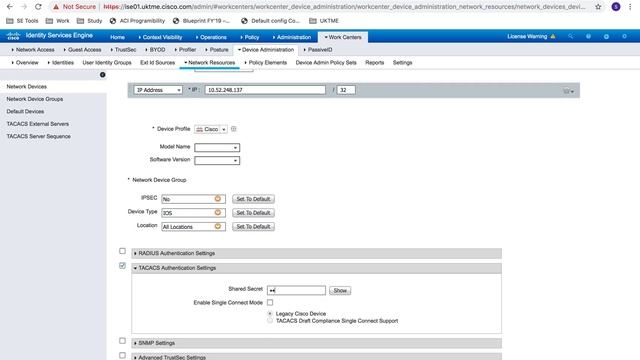Open the Study bookmark folder
The width and height of the screenshot is (640, 360).
click(x=89, y=21)
